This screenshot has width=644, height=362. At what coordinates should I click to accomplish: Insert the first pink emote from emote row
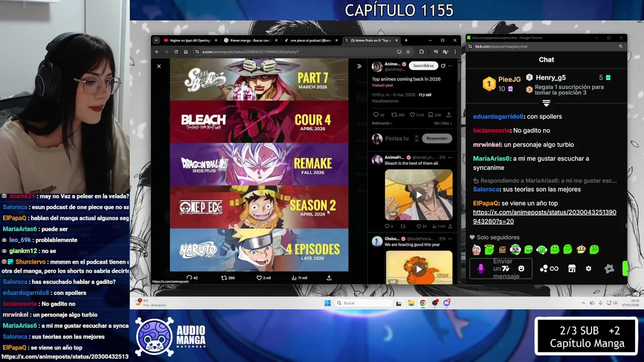(476, 249)
